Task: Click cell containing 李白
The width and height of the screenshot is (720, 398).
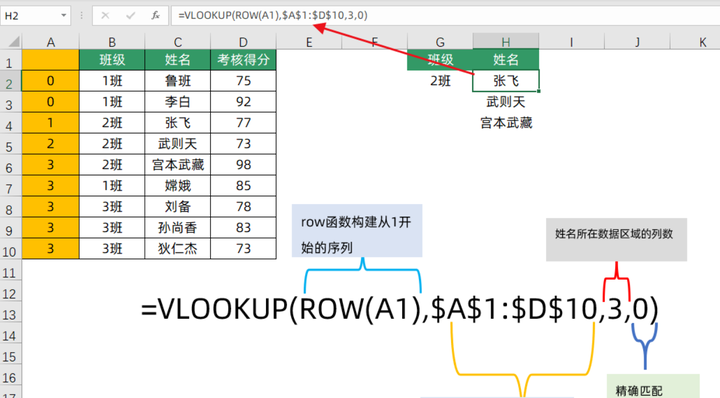Action: point(178,102)
